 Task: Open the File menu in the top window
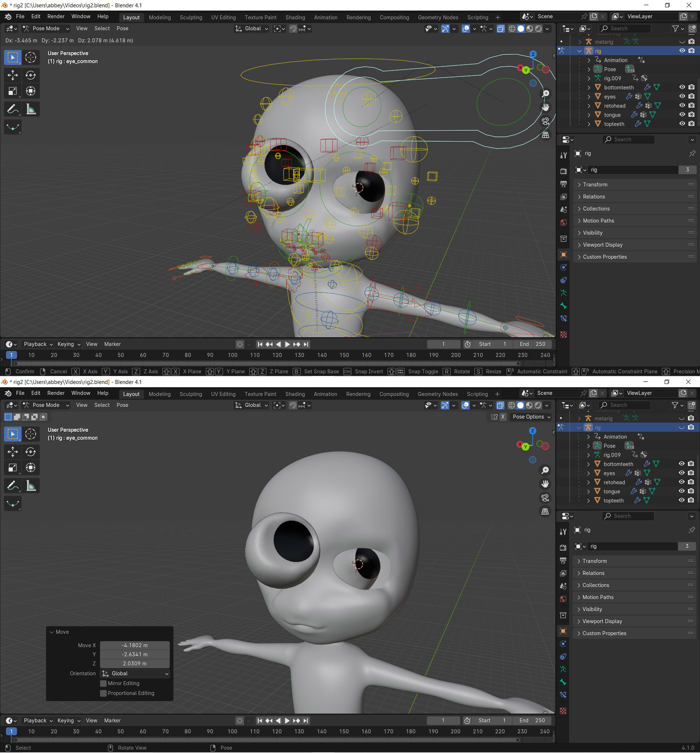click(x=20, y=17)
